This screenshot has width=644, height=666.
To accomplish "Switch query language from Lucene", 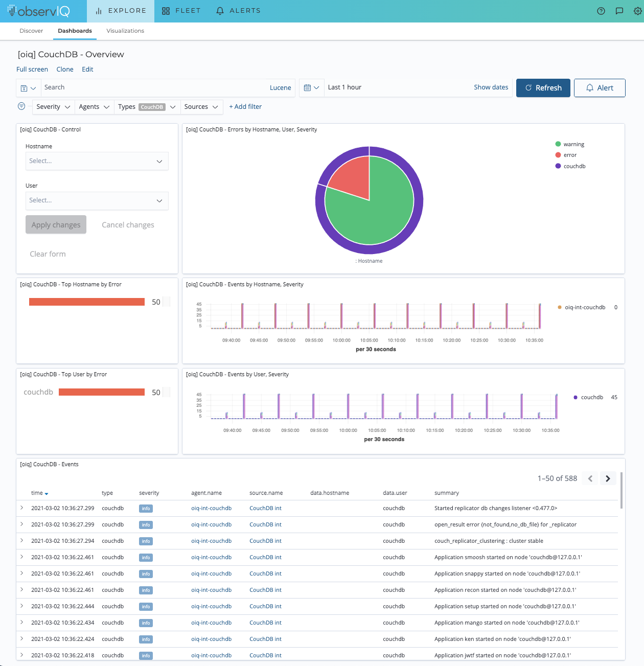I will coord(280,88).
